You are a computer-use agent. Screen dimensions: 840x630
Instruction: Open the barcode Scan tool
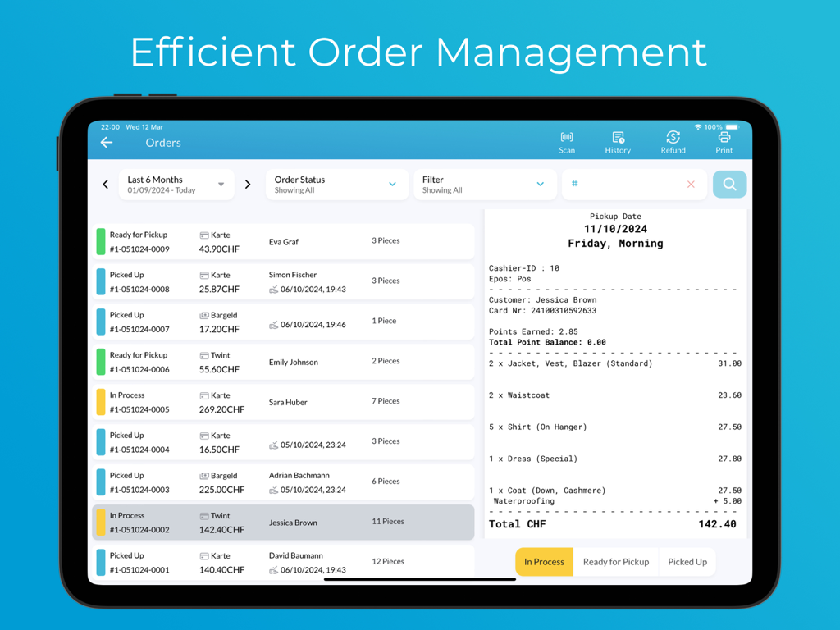[567, 142]
